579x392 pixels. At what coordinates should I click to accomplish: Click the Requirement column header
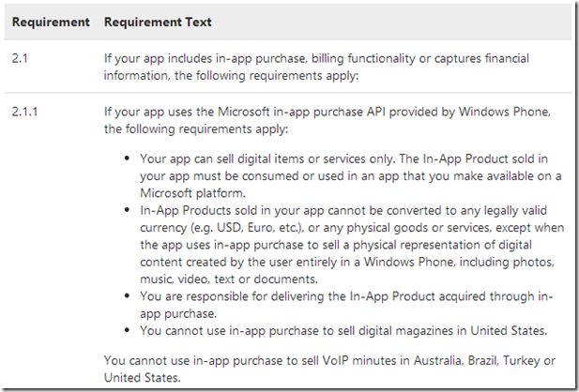pyautogui.click(x=51, y=23)
